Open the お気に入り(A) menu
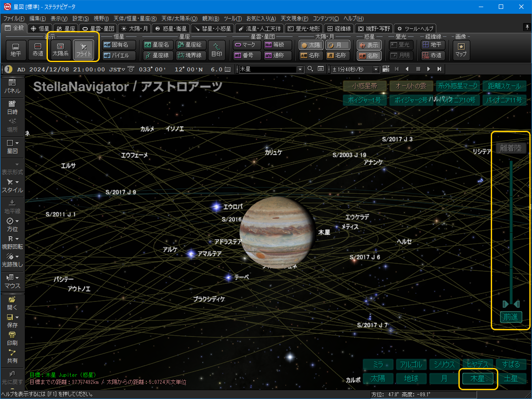 (261, 19)
